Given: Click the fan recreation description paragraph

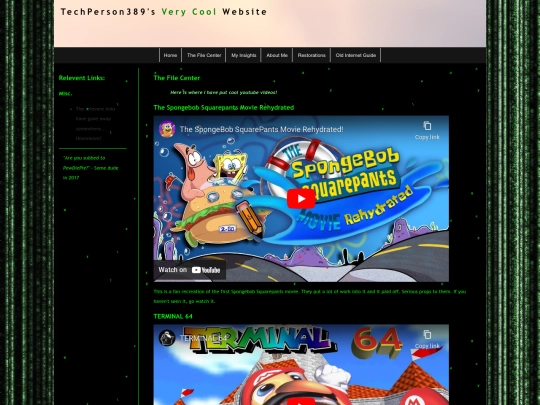Looking at the screenshot, I should tap(310, 296).
